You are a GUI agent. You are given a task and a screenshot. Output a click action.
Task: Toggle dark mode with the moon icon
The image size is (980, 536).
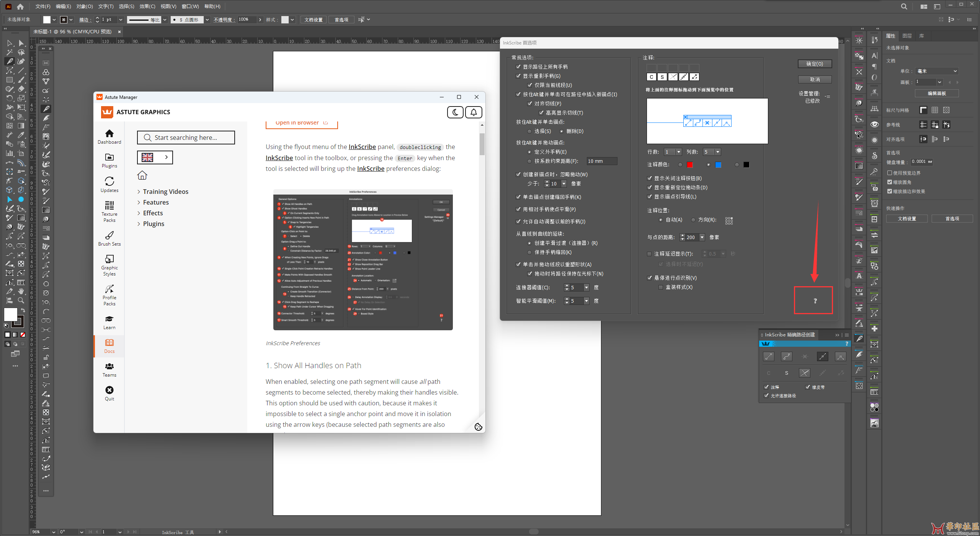click(455, 112)
